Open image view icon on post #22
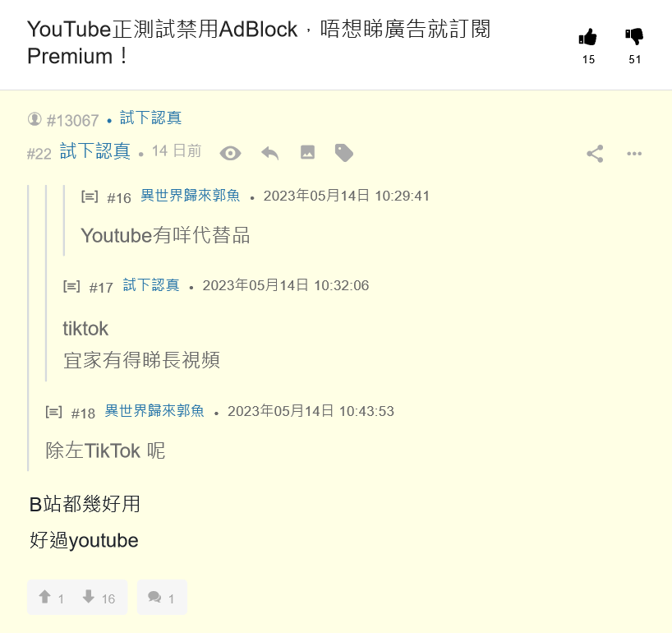The height and width of the screenshot is (633, 672). [x=307, y=152]
